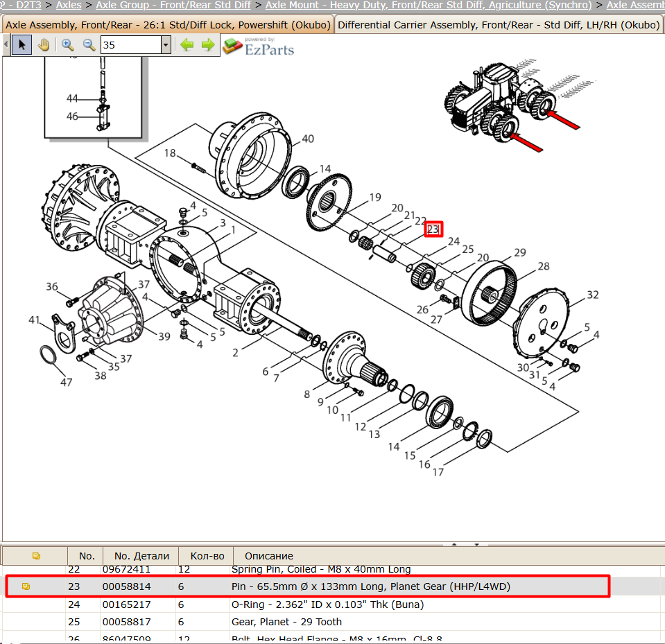Select the Spring Pin, Coiled row

click(332, 569)
